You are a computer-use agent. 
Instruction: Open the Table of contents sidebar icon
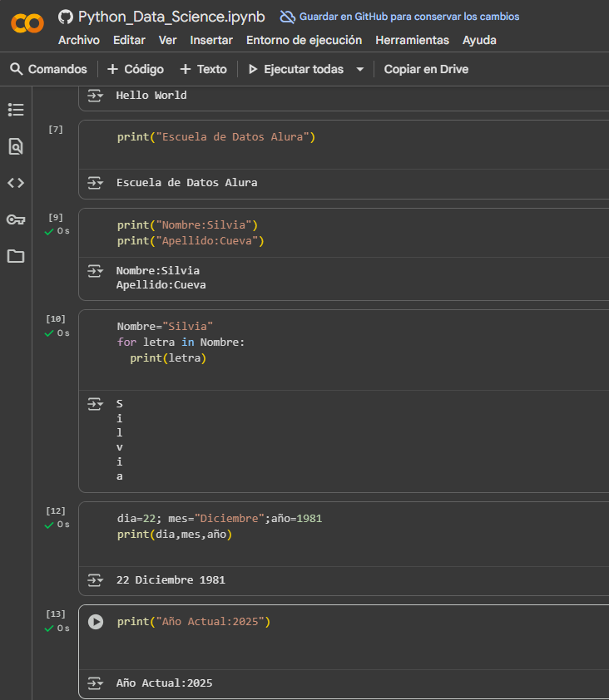16,110
